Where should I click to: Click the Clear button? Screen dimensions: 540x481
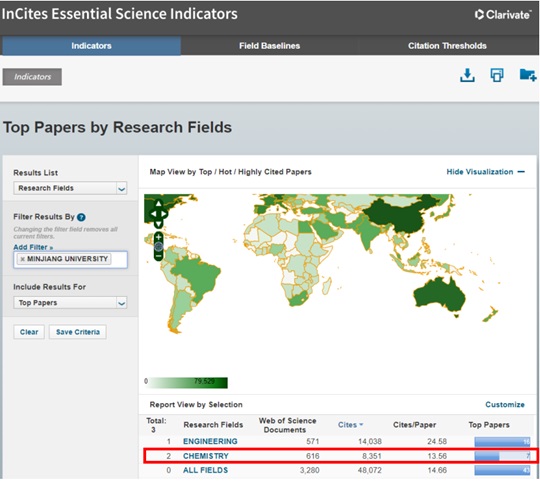(29, 332)
